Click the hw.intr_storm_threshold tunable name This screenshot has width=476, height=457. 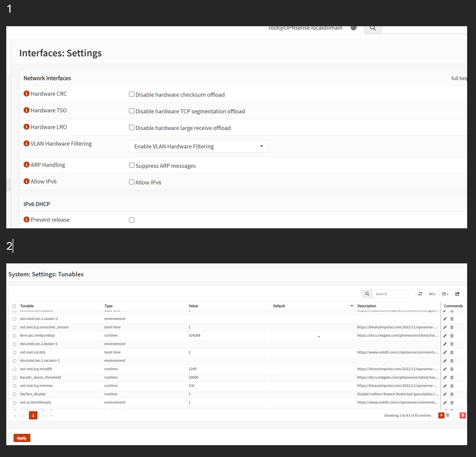pos(41,377)
